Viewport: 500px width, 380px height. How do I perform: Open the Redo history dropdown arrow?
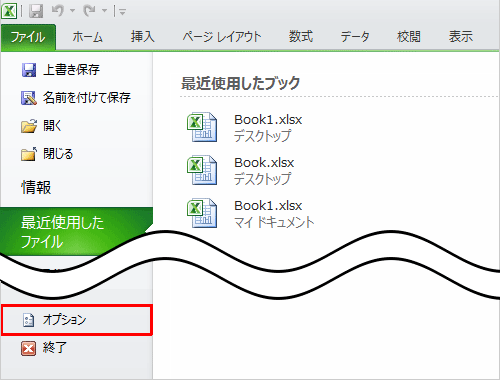click(x=104, y=11)
